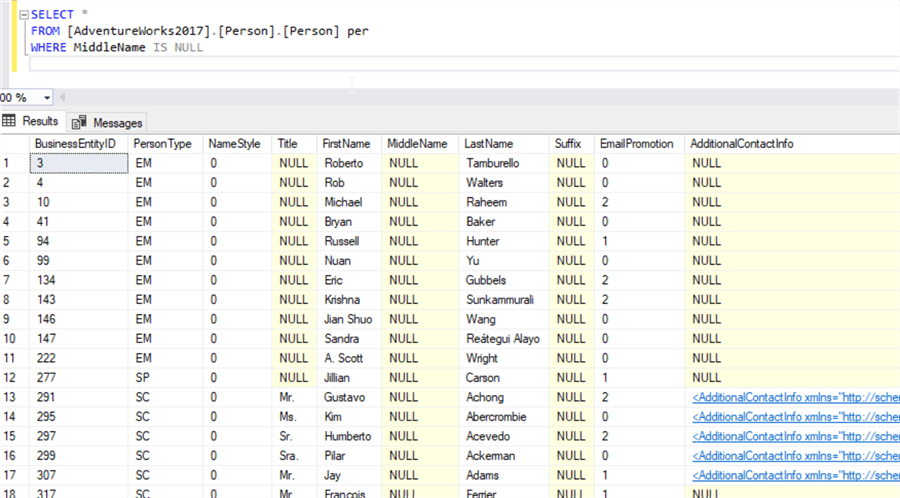Open AdditionalContactInfo XML link for Gustavo Achong
This screenshot has height=498, width=900.
point(795,397)
